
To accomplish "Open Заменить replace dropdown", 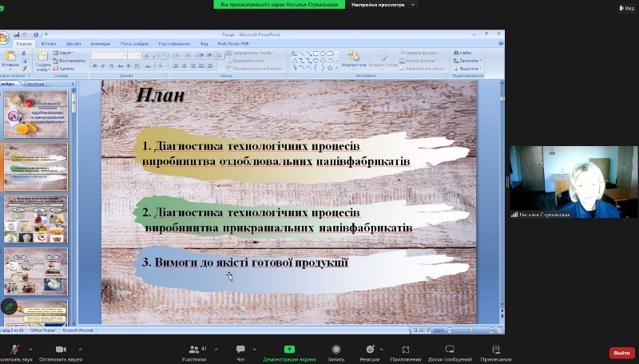I will [x=467, y=61].
